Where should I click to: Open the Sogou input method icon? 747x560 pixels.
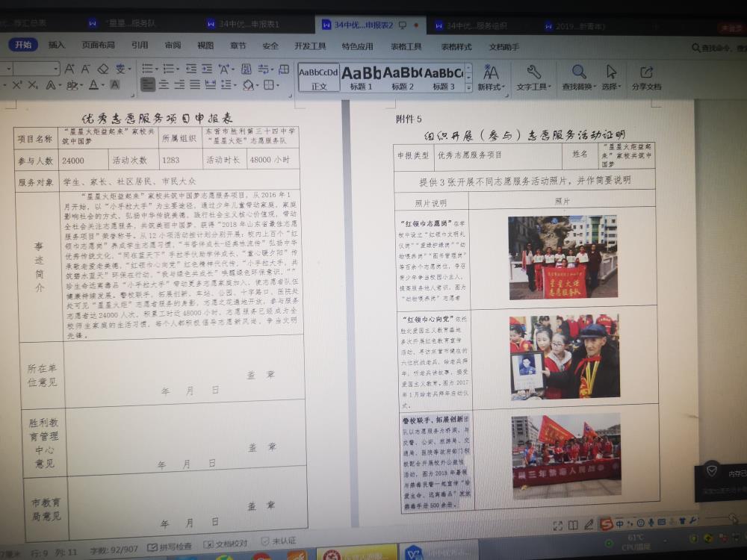point(606,524)
